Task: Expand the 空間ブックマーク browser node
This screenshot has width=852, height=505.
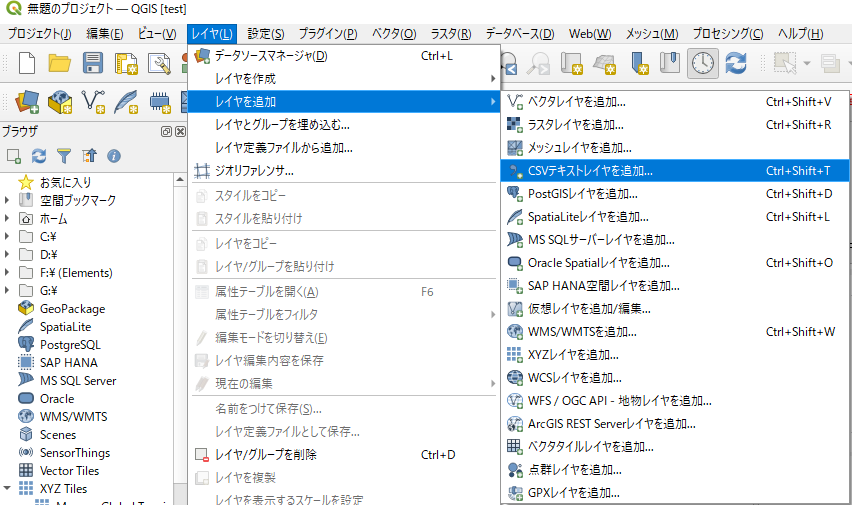Action: tap(8, 201)
